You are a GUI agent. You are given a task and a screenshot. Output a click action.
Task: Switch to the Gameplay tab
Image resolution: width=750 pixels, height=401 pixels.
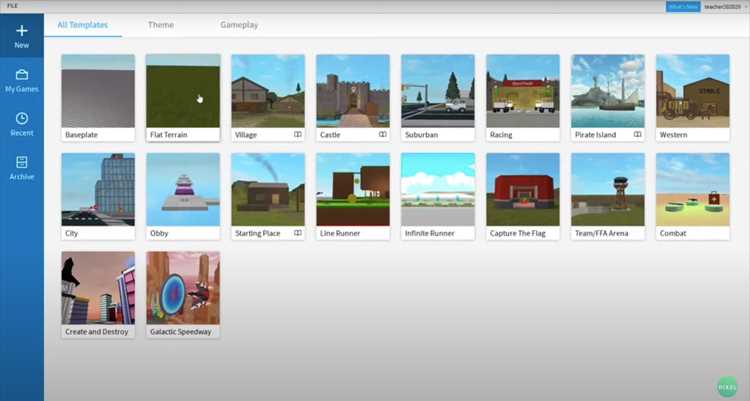[x=239, y=25]
